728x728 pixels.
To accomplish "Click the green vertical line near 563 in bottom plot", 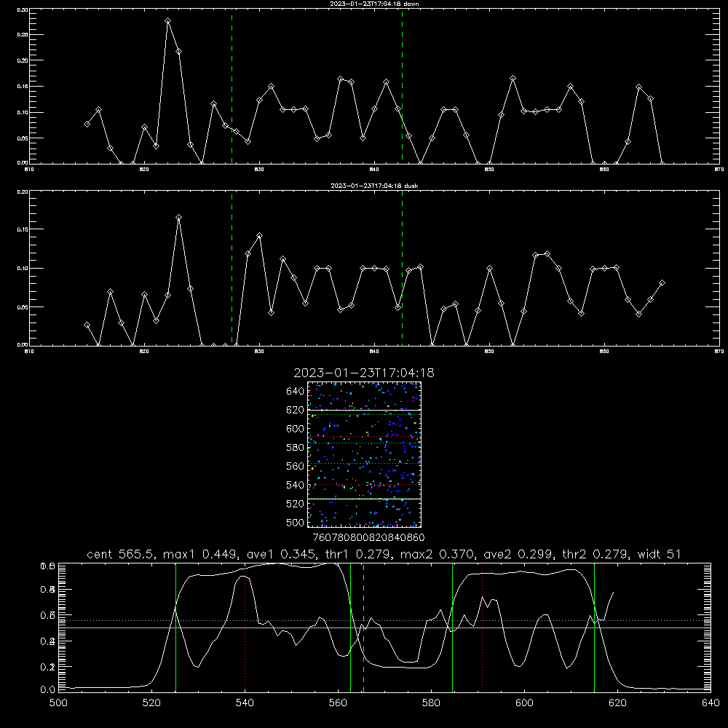I will coord(351,628).
